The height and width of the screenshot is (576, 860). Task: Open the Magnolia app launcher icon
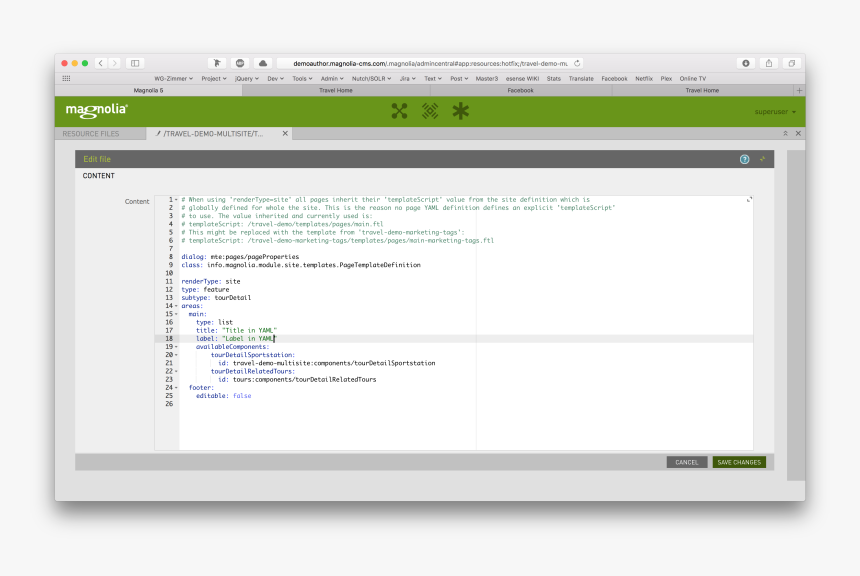[x=399, y=111]
